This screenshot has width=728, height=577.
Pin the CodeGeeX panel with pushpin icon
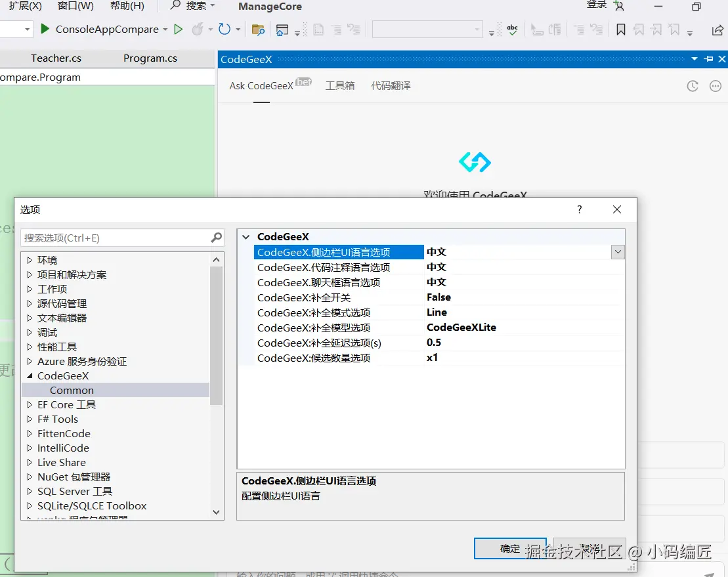(x=708, y=59)
